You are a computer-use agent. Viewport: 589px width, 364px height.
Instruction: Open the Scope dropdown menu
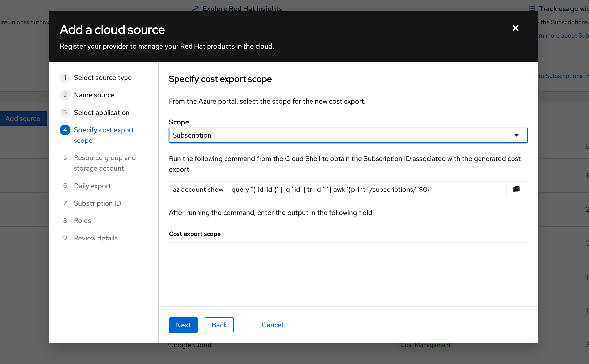[347, 135]
